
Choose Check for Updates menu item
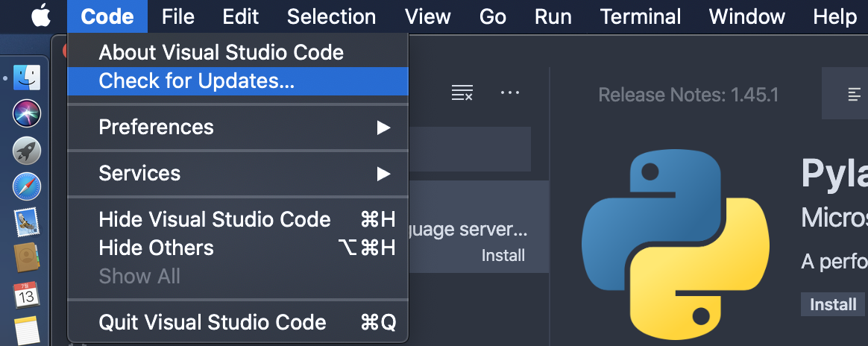(x=237, y=81)
